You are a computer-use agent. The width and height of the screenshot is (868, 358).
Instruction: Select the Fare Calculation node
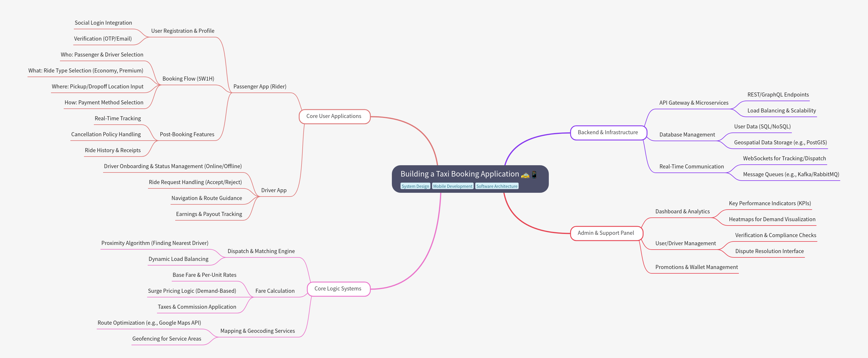click(275, 291)
